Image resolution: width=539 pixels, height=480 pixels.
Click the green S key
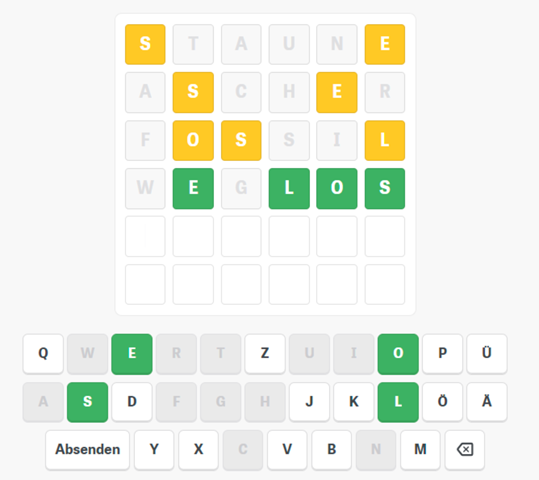(87, 402)
